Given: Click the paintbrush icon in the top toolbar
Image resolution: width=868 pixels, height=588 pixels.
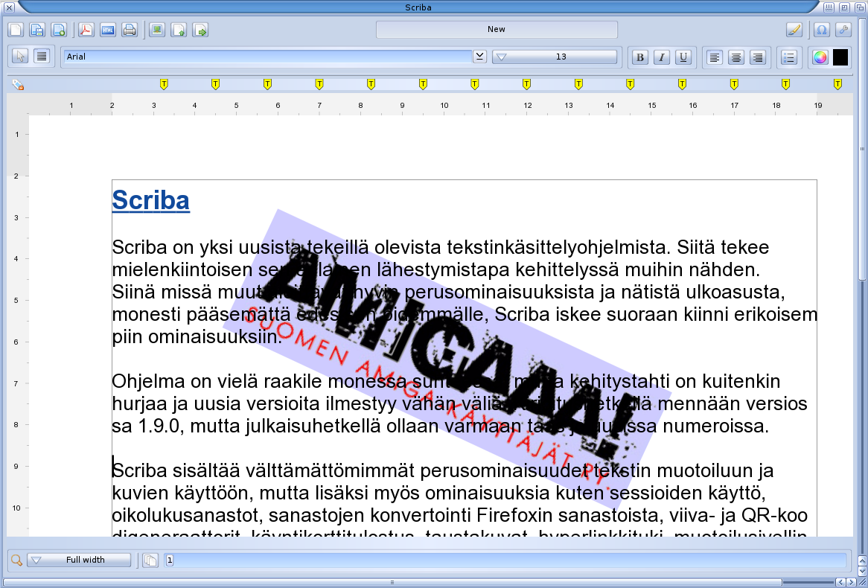Looking at the screenshot, I should (794, 30).
